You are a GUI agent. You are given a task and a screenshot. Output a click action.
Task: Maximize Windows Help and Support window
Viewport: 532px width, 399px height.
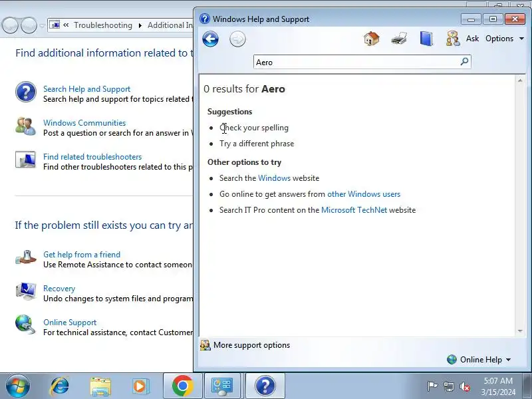tap(493, 19)
